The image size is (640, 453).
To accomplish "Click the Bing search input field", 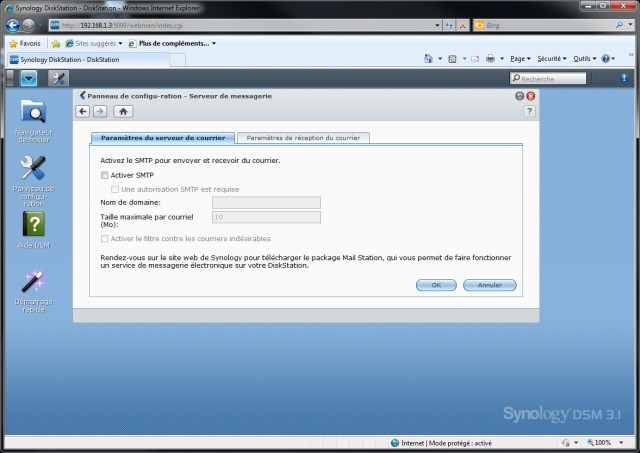I will [543, 25].
